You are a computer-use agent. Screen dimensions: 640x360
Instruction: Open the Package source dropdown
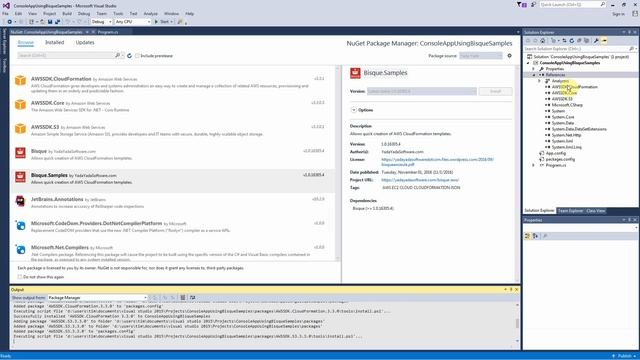click(481, 56)
